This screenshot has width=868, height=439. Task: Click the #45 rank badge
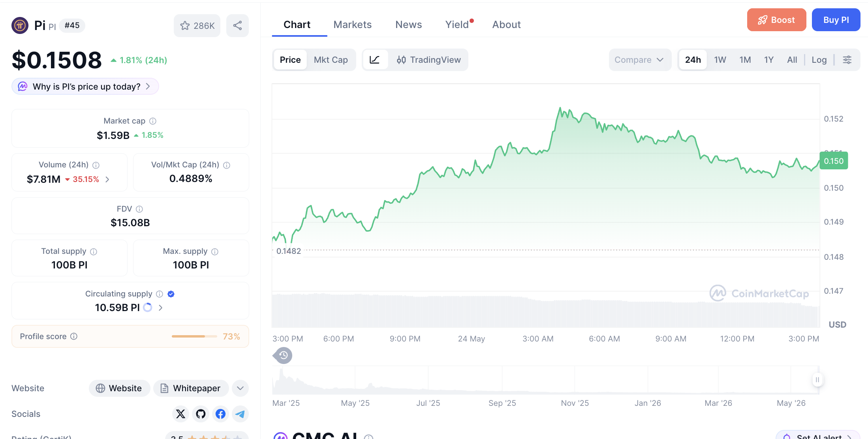[x=72, y=26]
